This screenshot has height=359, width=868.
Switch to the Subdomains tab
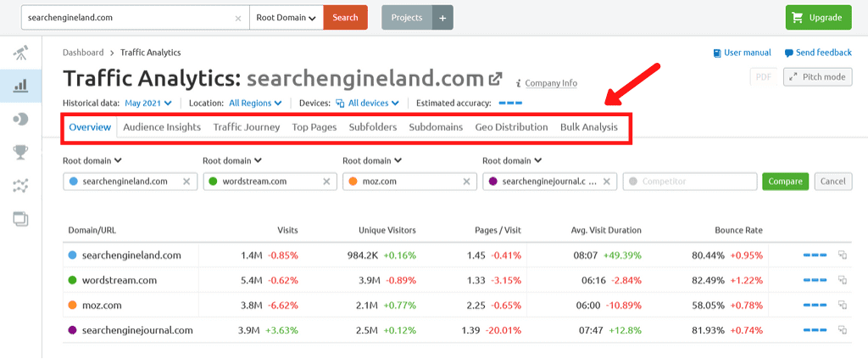[437, 126]
